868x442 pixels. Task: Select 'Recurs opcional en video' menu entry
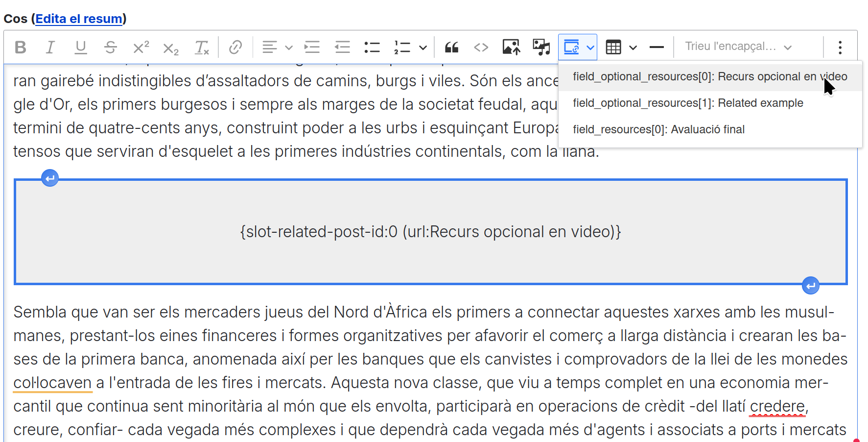[710, 76]
